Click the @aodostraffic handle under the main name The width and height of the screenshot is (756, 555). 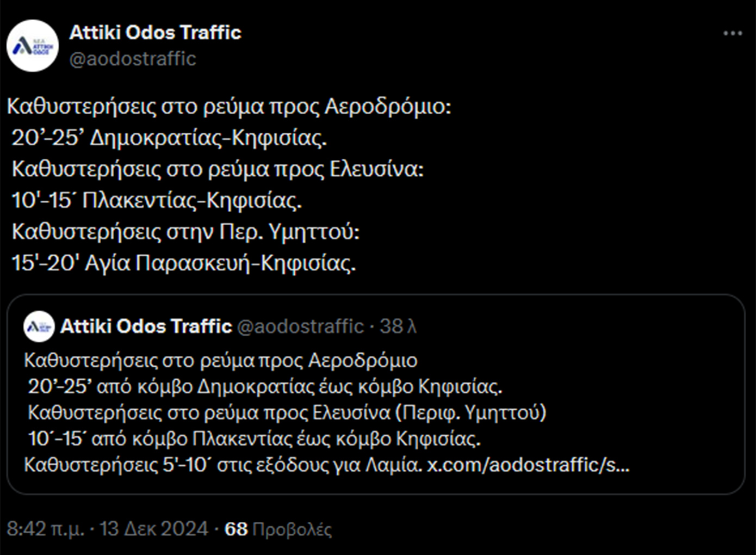[x=133, y=59]
